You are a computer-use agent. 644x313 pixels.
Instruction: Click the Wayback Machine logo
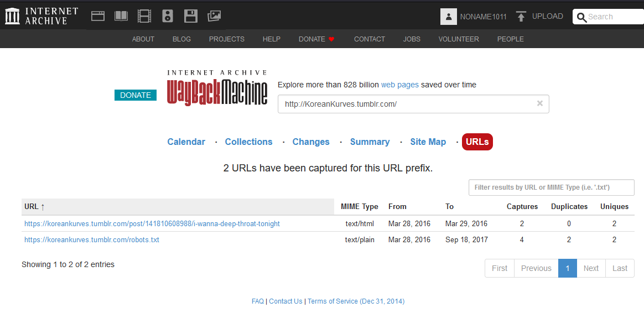tap(217, 88)
